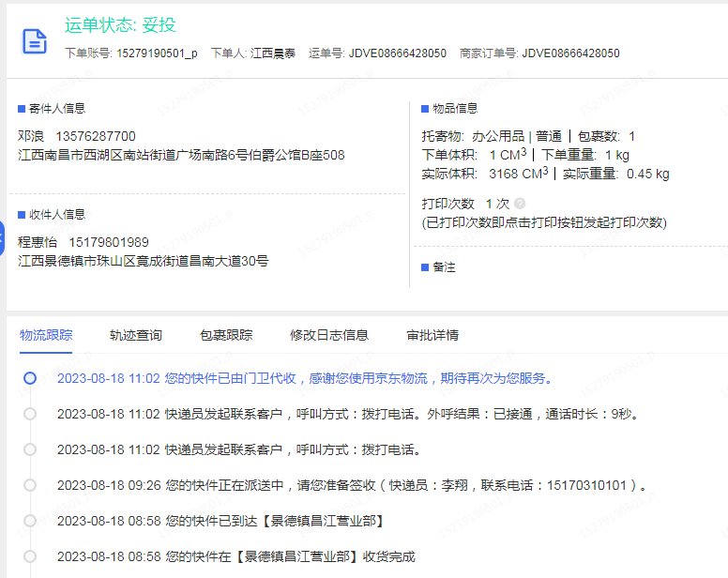Image resolution: width=728 pixels, height=578 pixels.
Task: Click timeline marker for 正在派送中 entry
Action: pyautogui.click(x=30, y=485)
